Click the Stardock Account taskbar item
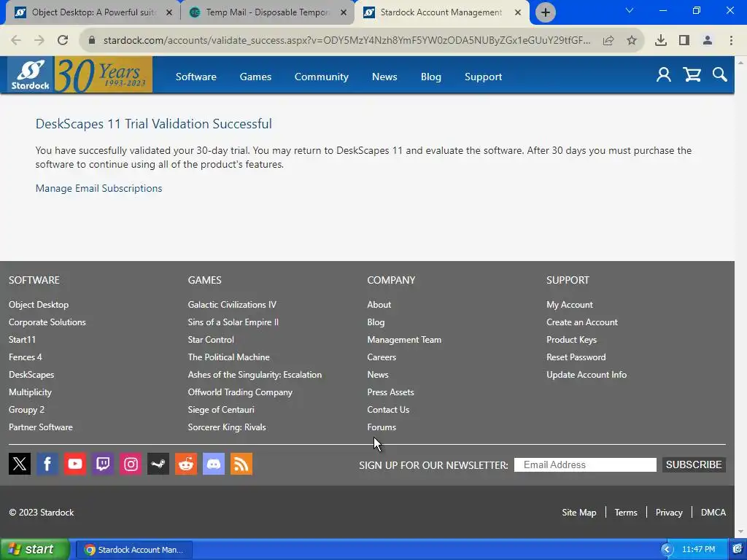The width and height of the screenshot is (747, 560). pos(134,550)
